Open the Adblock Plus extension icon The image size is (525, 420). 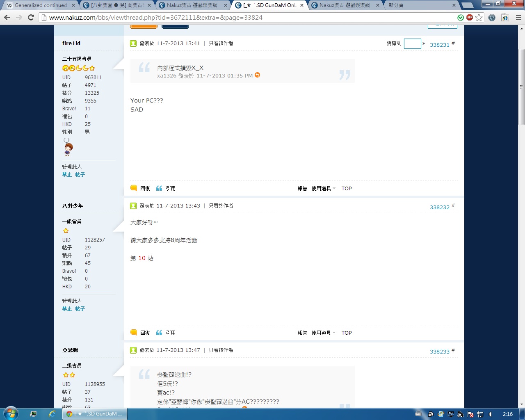[x=470, y=17]
